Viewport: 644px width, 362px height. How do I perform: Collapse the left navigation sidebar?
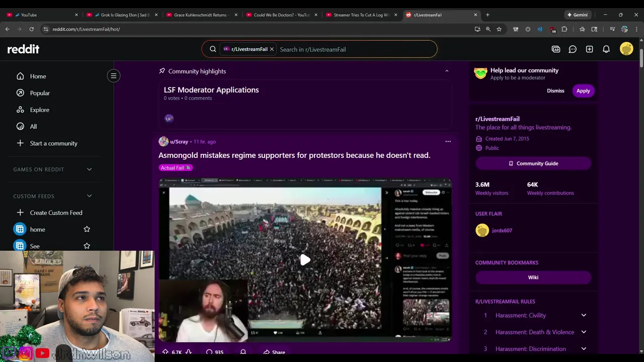click(x=114, y=76)
